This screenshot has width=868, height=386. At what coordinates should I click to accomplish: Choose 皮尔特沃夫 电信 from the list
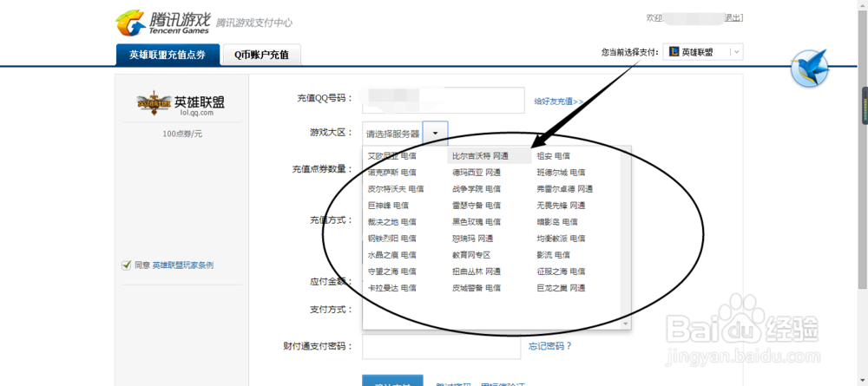[x=396, y=189]
